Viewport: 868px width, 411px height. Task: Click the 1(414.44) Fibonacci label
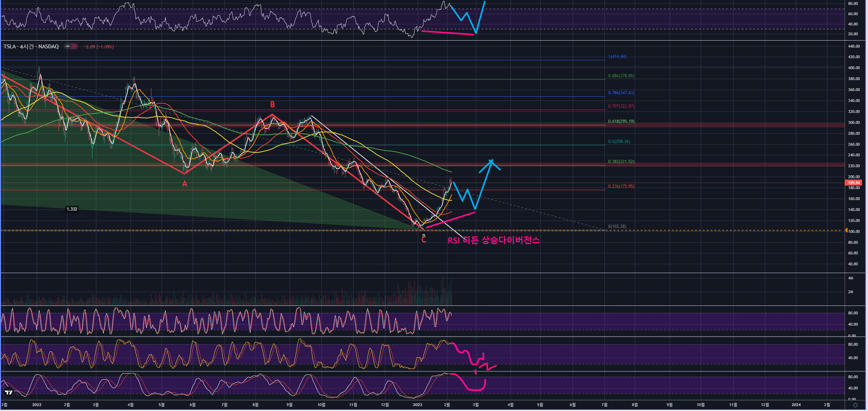pyautogui.click(x=617, y=56)
